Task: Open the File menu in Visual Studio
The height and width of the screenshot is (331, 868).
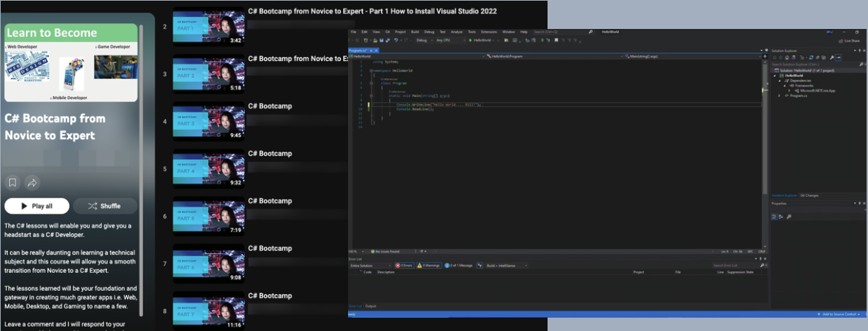Action: tap(353, 32)
